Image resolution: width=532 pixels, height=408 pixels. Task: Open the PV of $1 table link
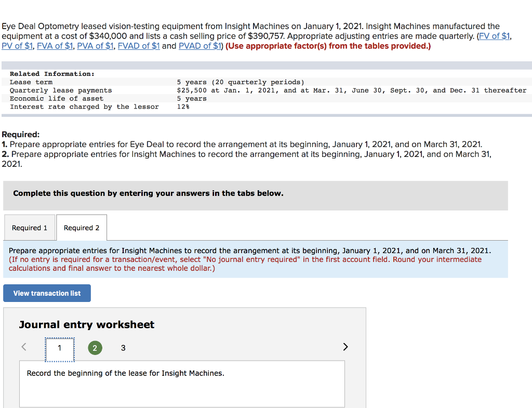17,46
